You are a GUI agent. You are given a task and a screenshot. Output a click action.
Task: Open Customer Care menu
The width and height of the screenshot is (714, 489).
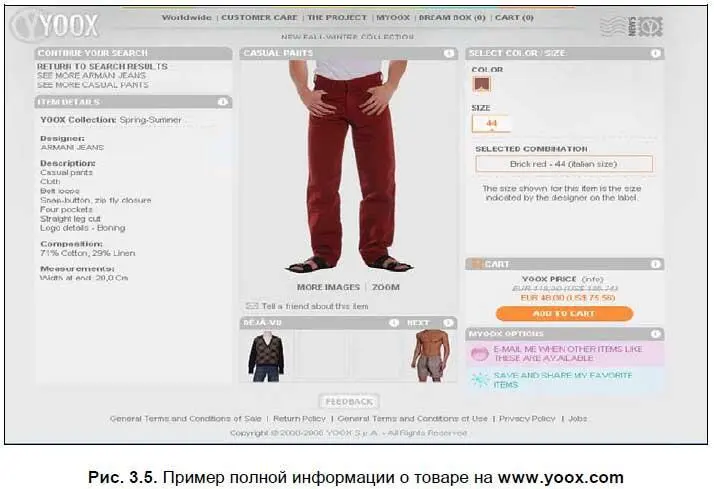pyautogui.click(x=259, y=17)
